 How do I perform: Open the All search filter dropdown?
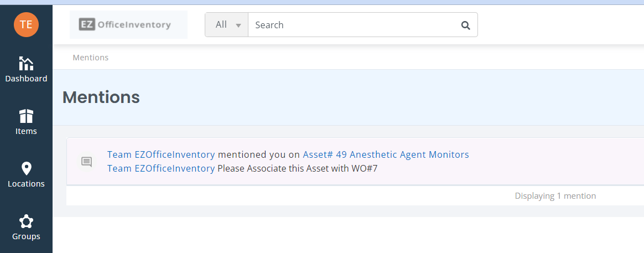click(x=227, y=25)
